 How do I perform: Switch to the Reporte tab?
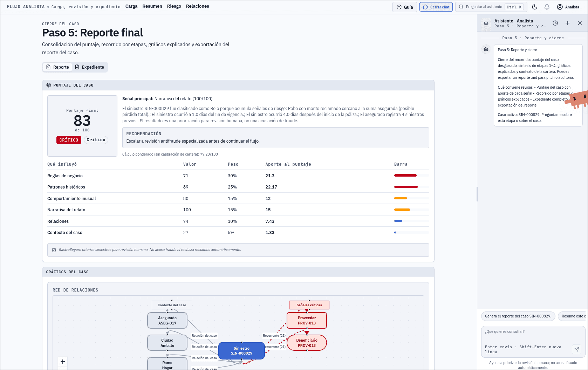click(57, 67)
